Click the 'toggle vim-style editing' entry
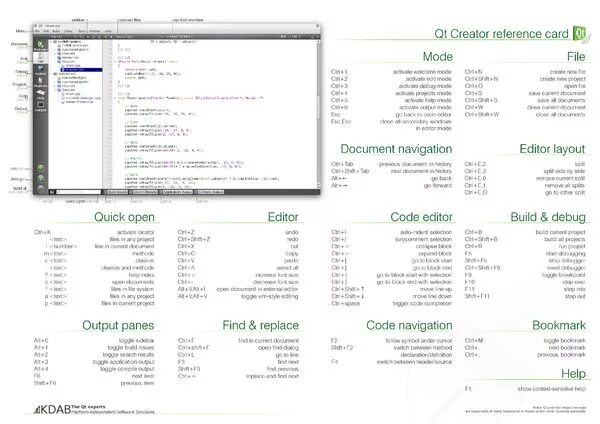The height and width of the screenshot is (424, 600). [x=270, y=296]
